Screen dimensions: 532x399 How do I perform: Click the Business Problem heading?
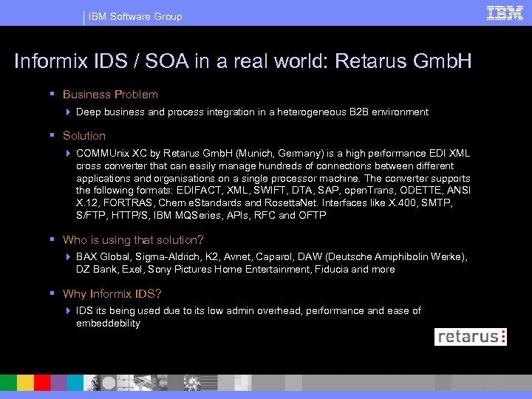click(110, 95)
